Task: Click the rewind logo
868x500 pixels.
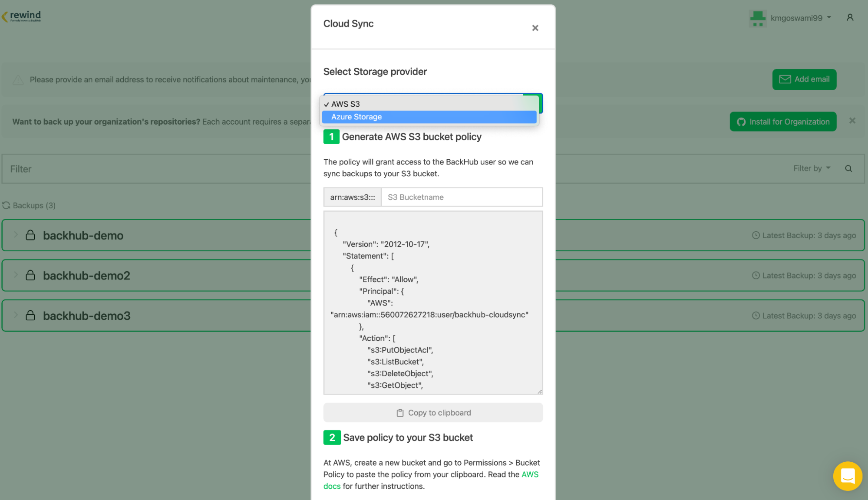Action: [21, 16]
